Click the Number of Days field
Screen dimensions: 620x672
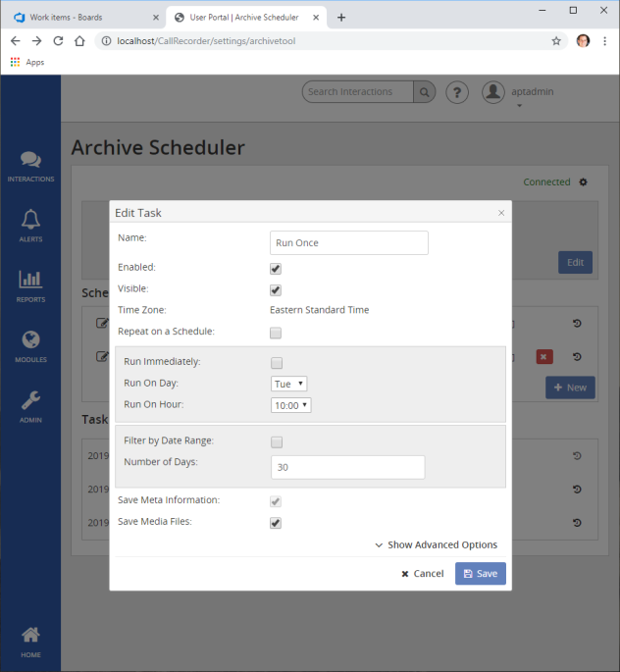point(347,467)
